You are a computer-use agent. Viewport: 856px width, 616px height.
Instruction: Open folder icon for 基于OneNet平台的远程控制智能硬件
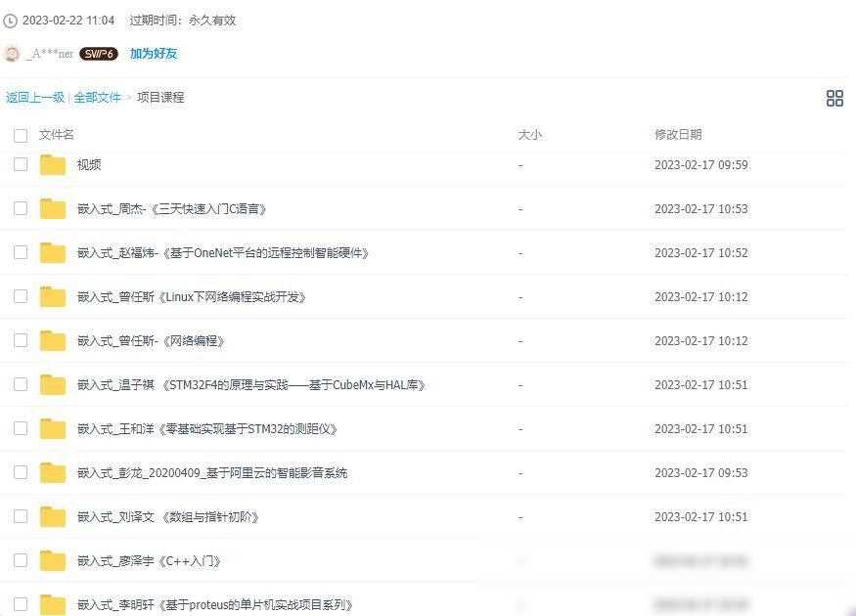coord(53,252)
